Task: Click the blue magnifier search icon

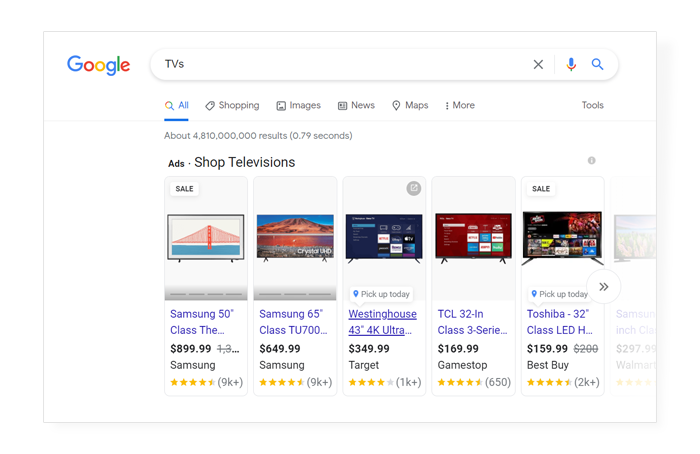Action: point(597,64)
